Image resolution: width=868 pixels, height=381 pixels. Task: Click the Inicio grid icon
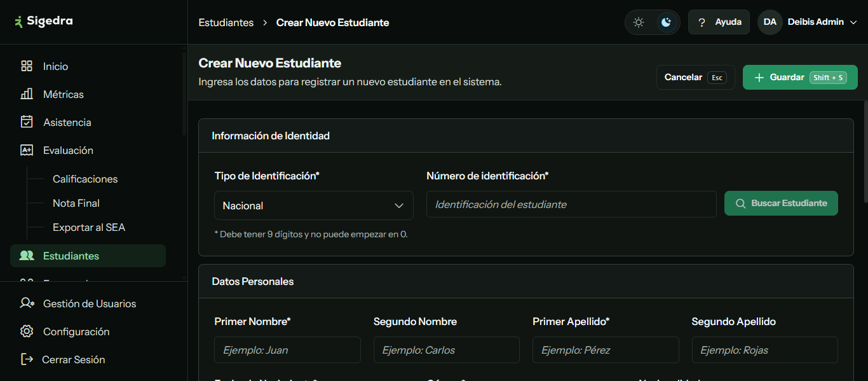(x=27, y=66)
